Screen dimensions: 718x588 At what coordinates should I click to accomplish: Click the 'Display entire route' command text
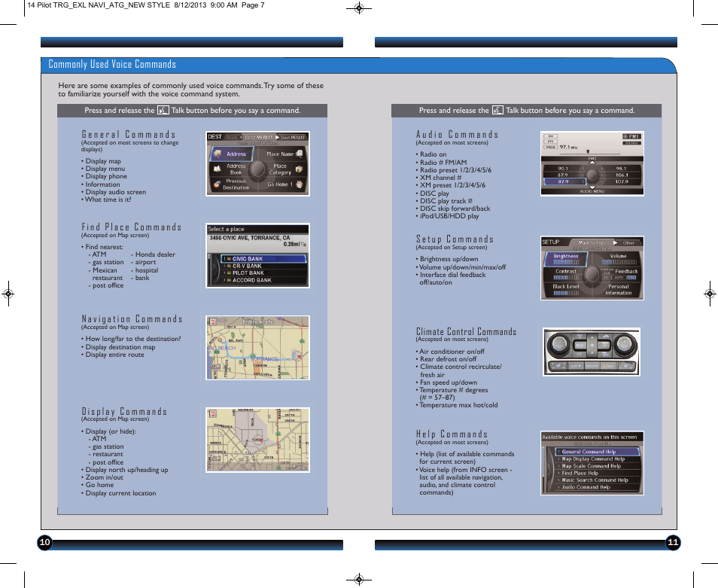(114, 355)
